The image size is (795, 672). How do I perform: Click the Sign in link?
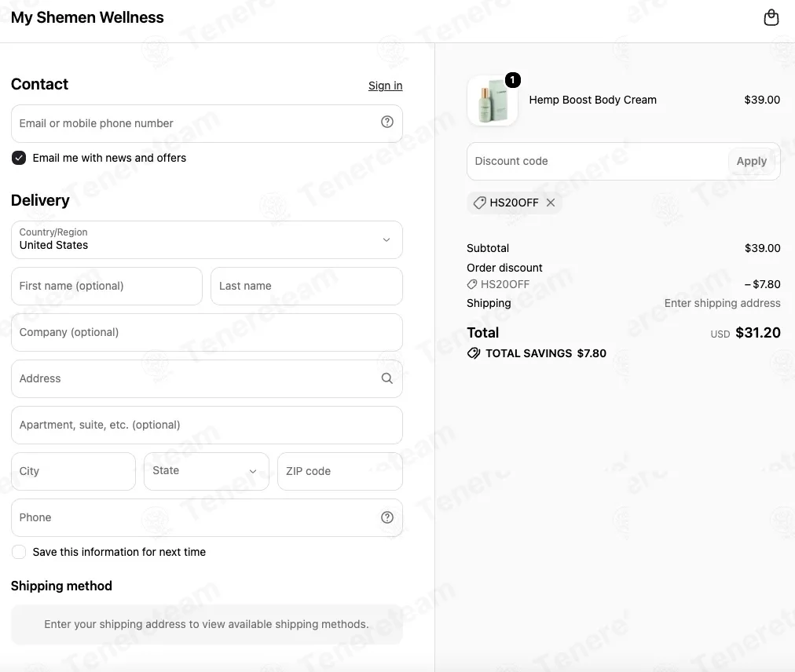click(386, 86)
